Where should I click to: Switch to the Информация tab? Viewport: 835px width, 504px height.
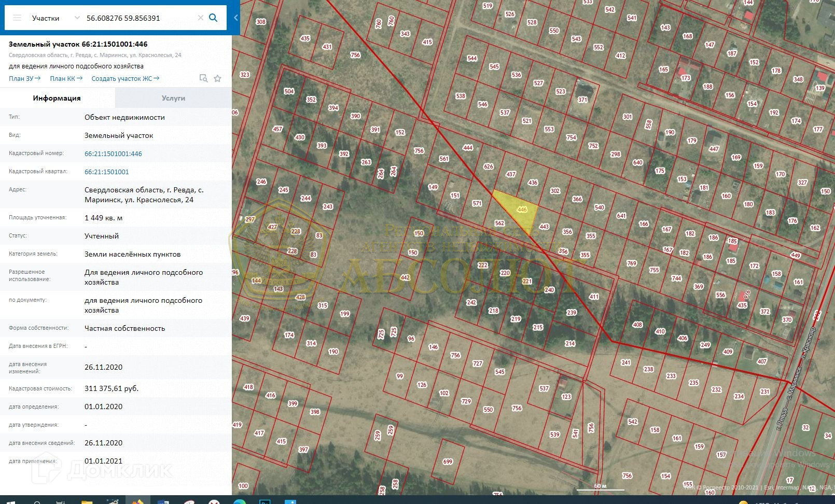(x=57, y=98)
